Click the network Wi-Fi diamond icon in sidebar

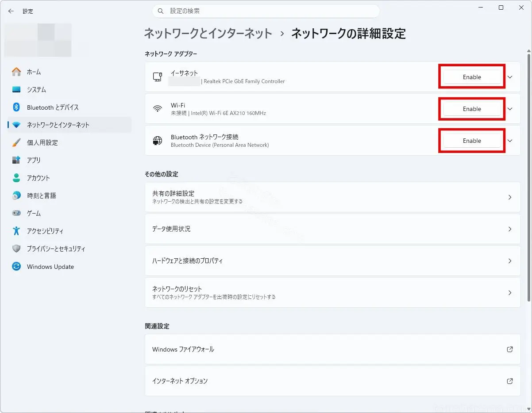click(16, 125)
